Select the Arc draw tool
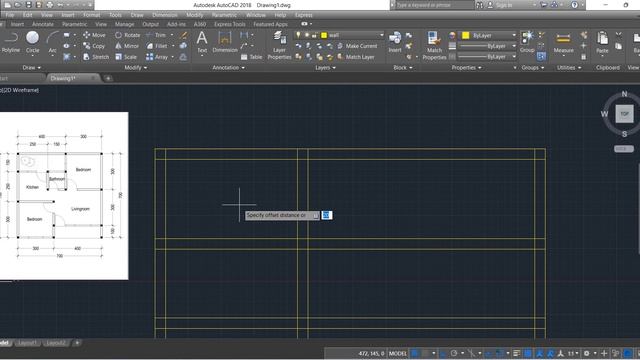 click(x=52, y=42)
